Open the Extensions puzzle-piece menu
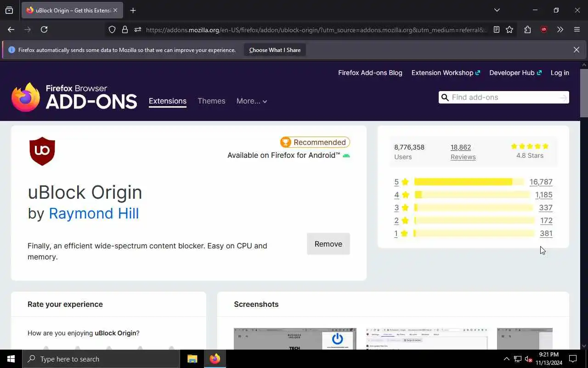The image size is (588, 368). (527, 29)
